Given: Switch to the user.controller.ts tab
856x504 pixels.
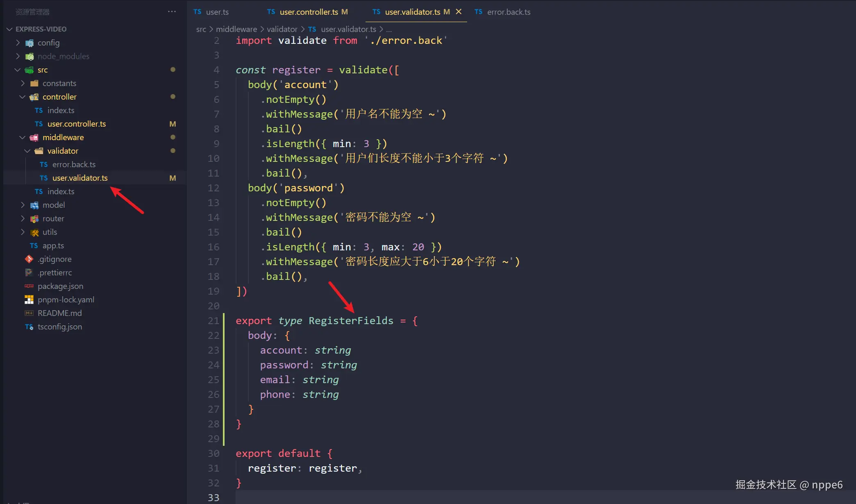Looking at the screenshot, I should click(309, 12).
